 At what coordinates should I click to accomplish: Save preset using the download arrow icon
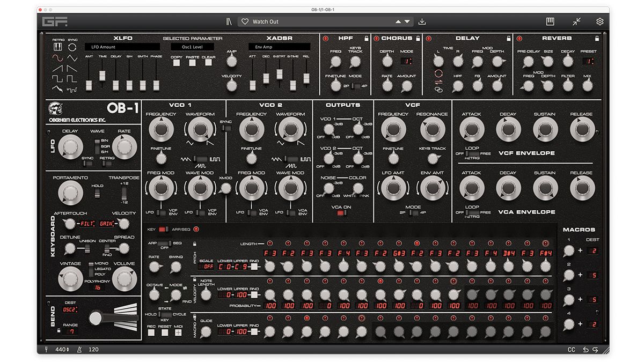click(422, 21)
